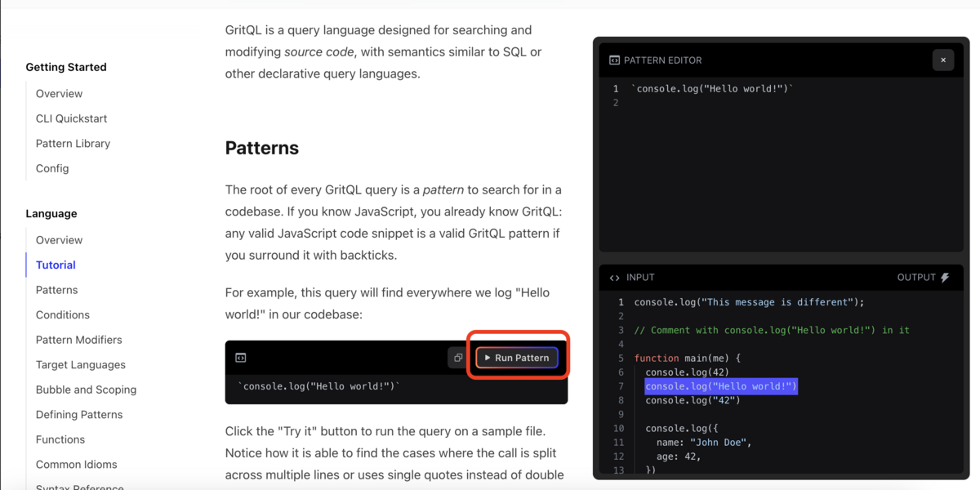This screenshot has width=980, height=490.
Task: Click 'function main(me) {' line
Action: 688,358
